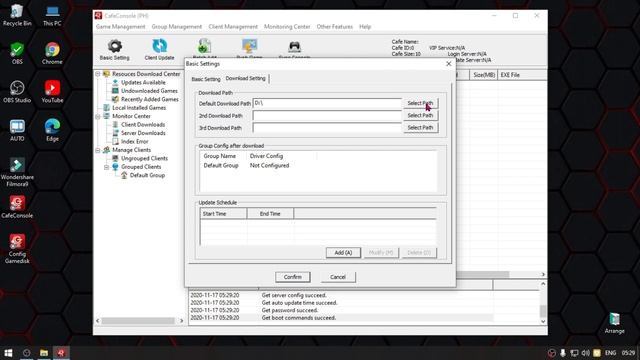The height and width of the screenshot is (360, 640).
Task: Collapse the Resouces Download Center node
Action: (98, 74)
